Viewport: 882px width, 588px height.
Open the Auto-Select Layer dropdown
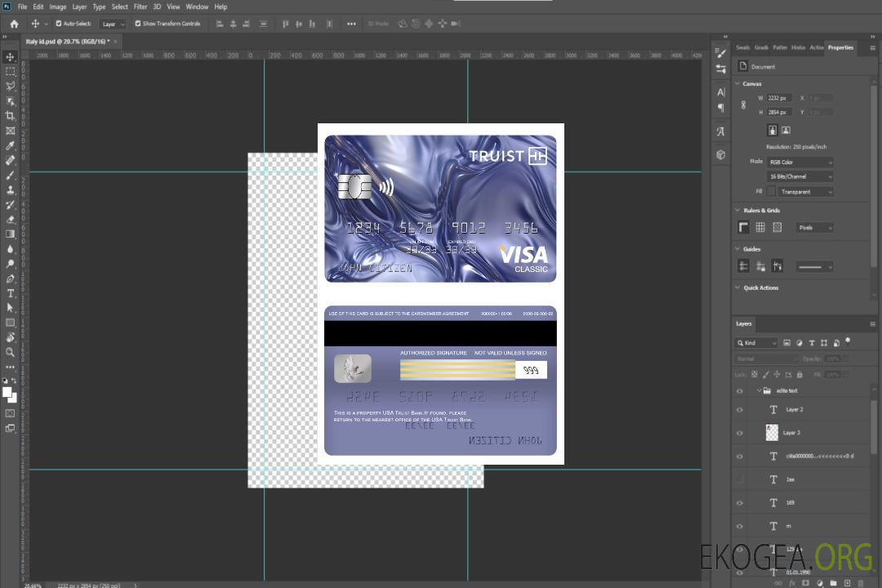click(113, 24)
